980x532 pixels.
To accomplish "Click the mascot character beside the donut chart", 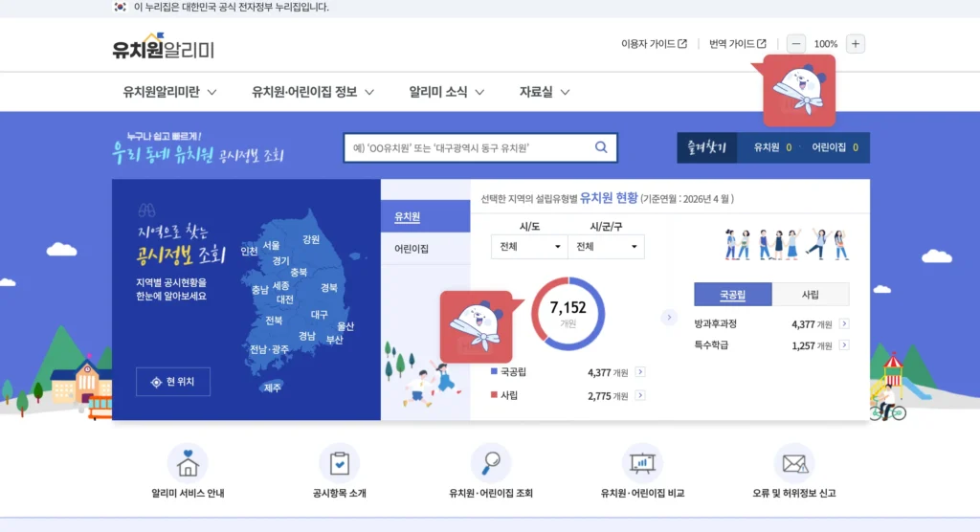I will tap(477, 326).
